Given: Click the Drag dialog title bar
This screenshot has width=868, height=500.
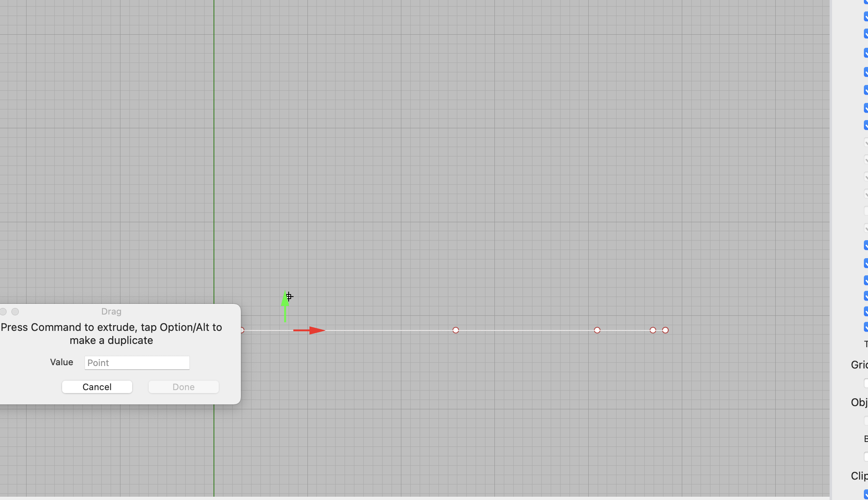Looking at the screenshot, I should pyautogui.click(x=111, y=312).
